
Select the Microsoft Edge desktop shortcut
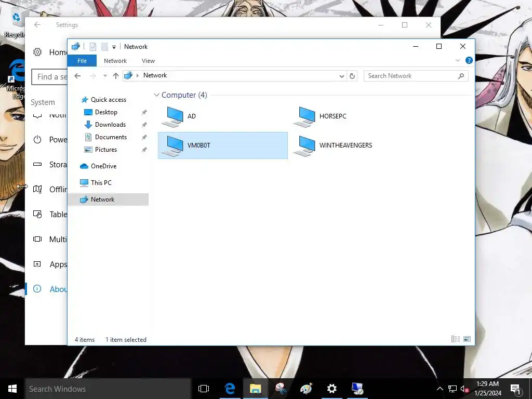pos(16,79)
